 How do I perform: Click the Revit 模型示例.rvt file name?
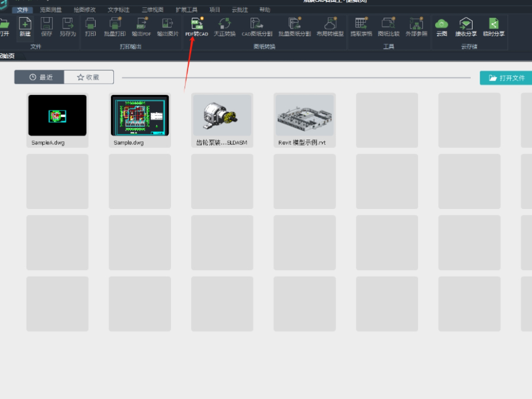(x=302, y=143)
